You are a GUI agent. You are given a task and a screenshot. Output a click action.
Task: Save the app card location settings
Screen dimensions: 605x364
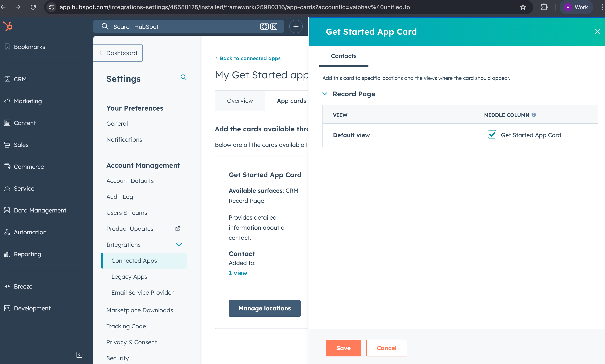point(343,348)
